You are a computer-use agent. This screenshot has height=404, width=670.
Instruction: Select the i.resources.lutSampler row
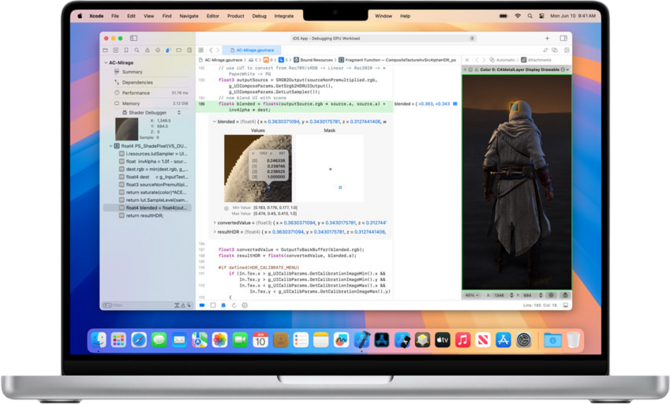[153, 153]
